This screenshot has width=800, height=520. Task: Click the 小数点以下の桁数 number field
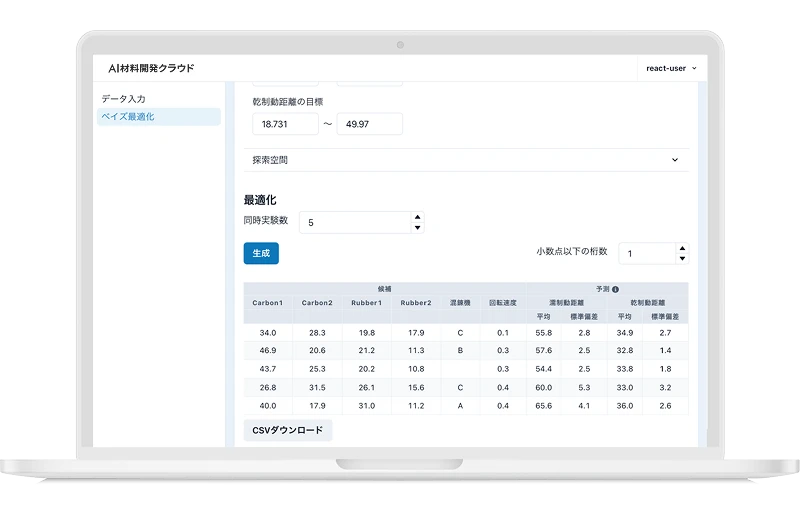point(645,254)
